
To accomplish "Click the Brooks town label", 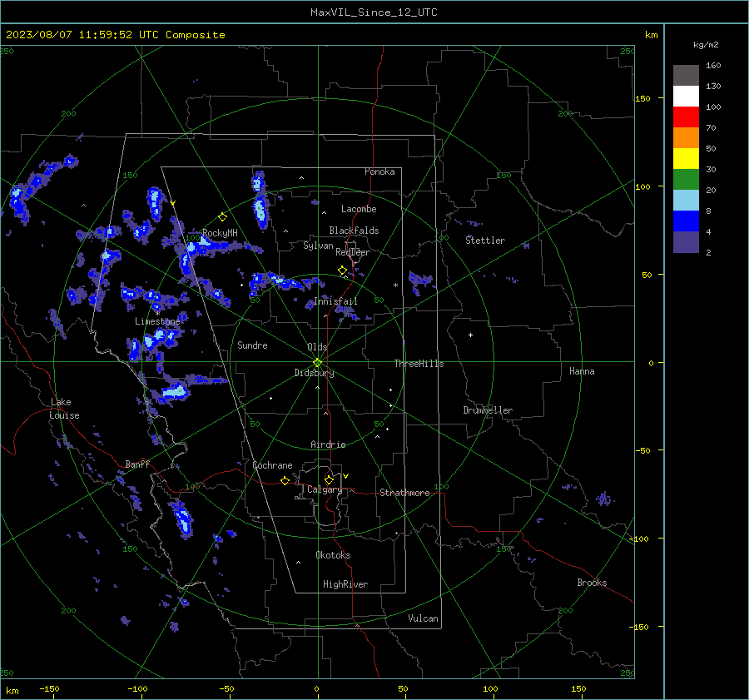I will coord(592,583).
